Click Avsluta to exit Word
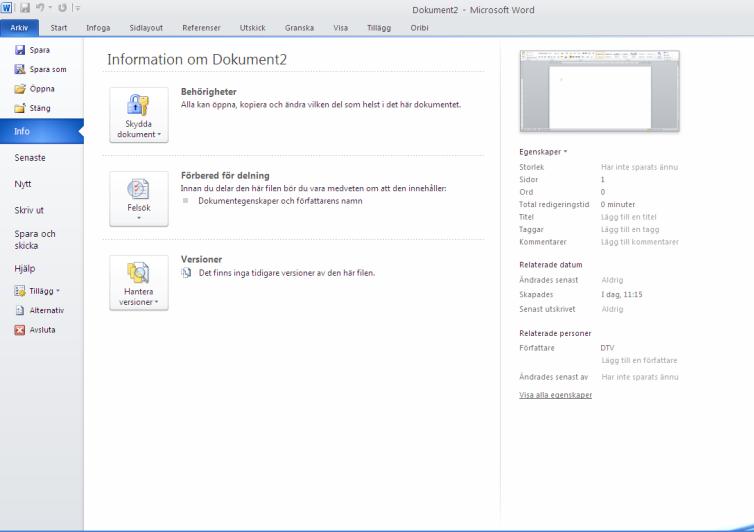Image resolution: width=754 pixels, height=532 pixels. click(x=35, y=330)
